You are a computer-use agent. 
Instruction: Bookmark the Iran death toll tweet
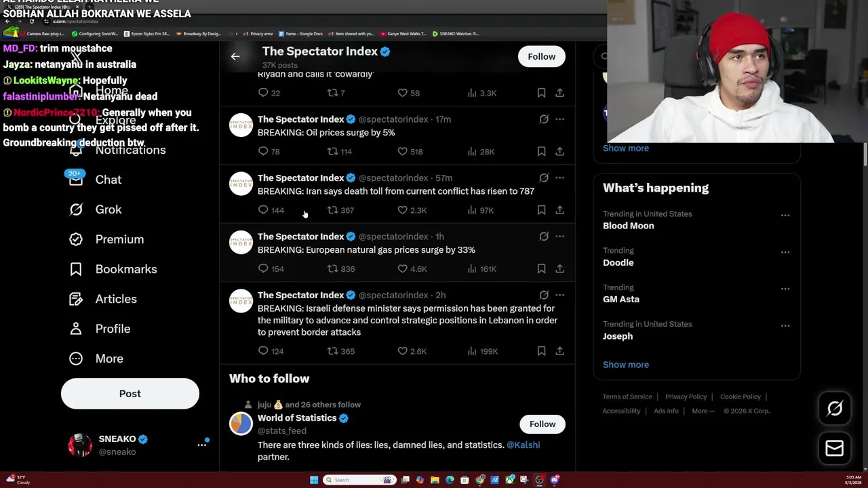541,210
